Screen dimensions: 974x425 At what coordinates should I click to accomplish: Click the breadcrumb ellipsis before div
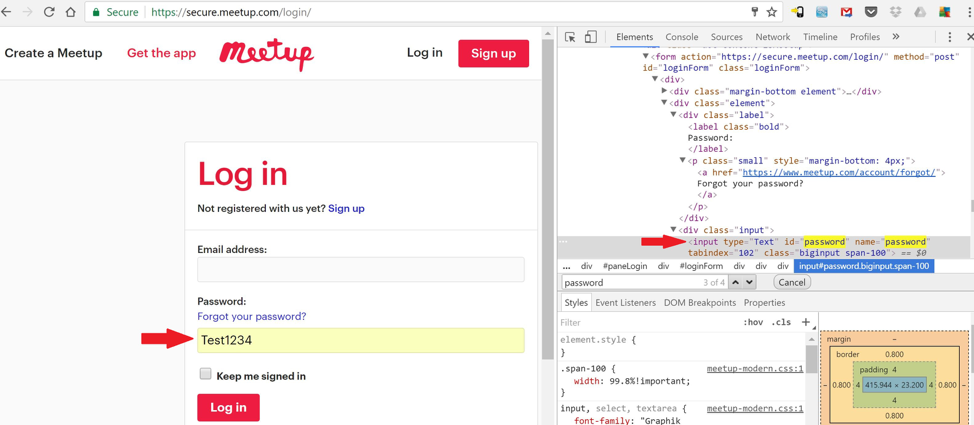click(567, 266)
